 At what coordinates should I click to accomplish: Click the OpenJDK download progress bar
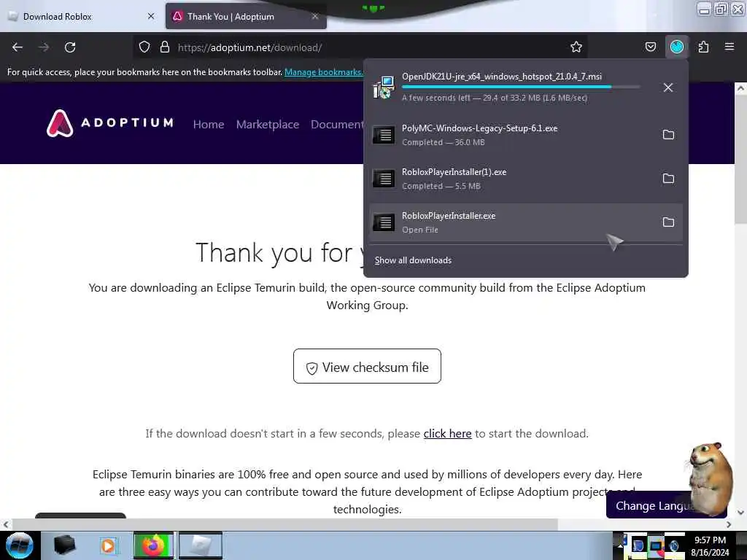pos(521,87)
